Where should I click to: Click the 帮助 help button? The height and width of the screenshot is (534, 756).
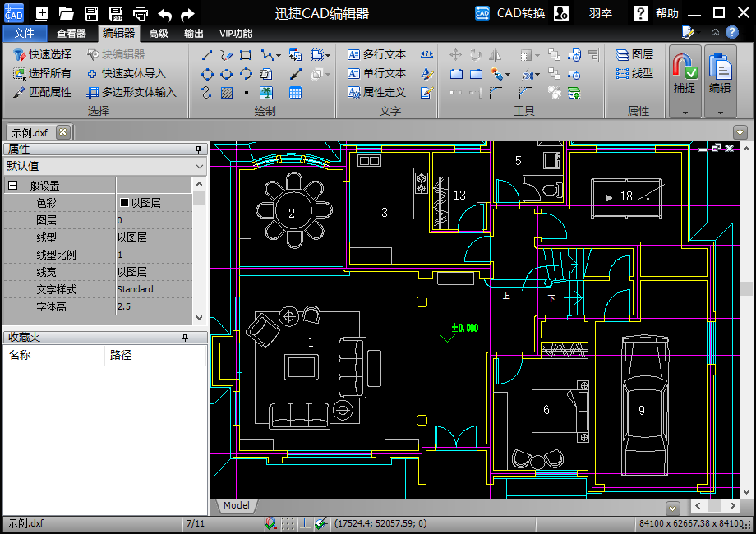[657, 13]
